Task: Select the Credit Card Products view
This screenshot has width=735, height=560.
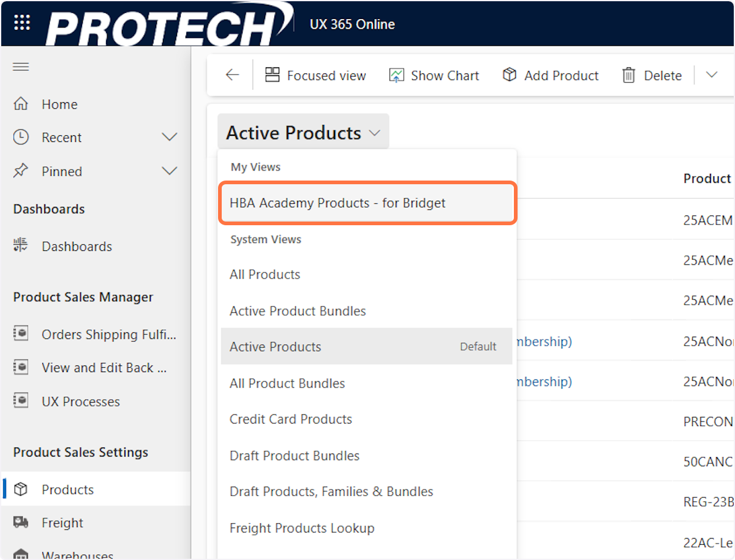Action: click(366, 419)
